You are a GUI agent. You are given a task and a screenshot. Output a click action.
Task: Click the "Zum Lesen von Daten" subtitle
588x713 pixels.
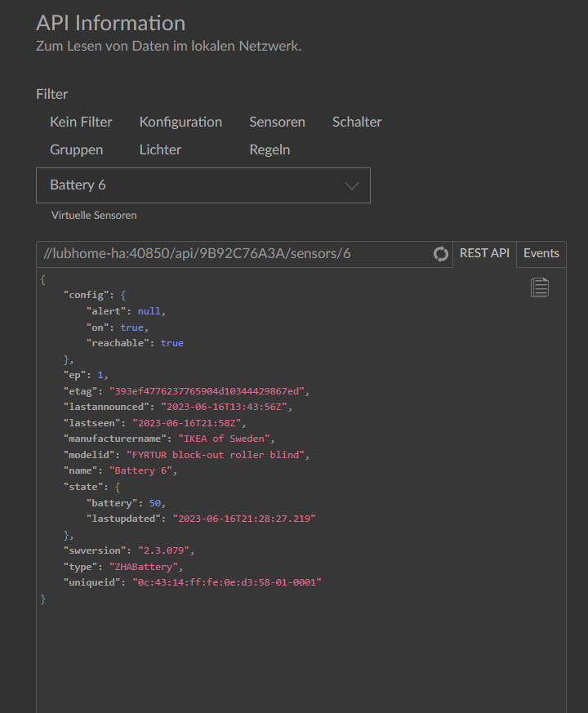169,46
